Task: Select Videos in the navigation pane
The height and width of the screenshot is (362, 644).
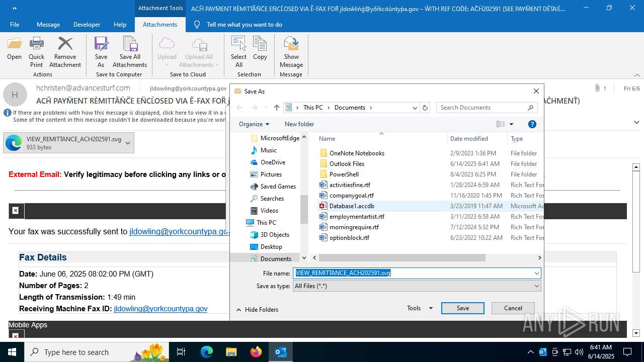Action: point(269,210)
